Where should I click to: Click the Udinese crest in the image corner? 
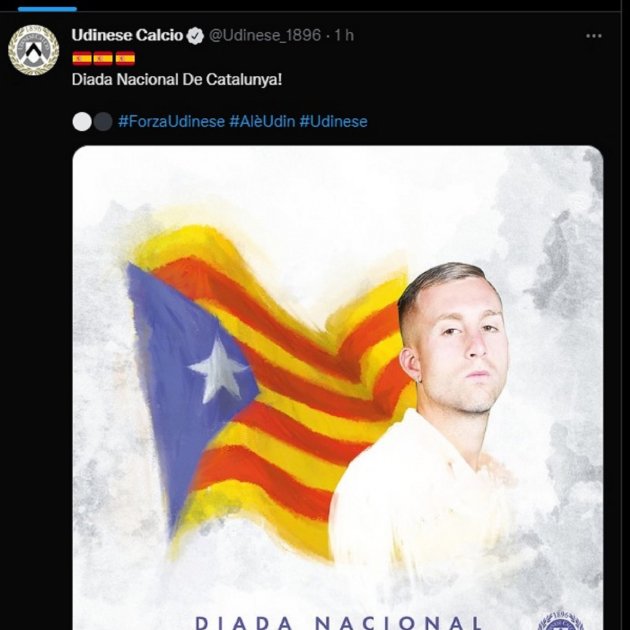click(x=560, y=621)
